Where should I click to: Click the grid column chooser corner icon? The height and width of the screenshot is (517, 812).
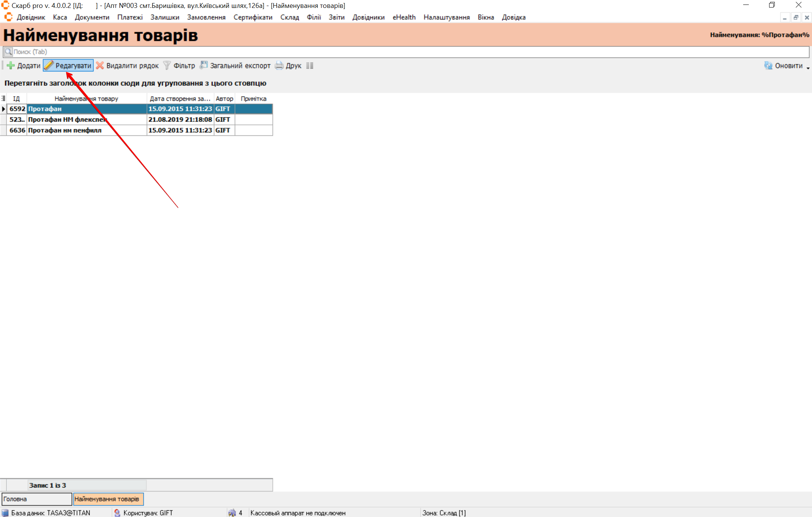[3, 99]
